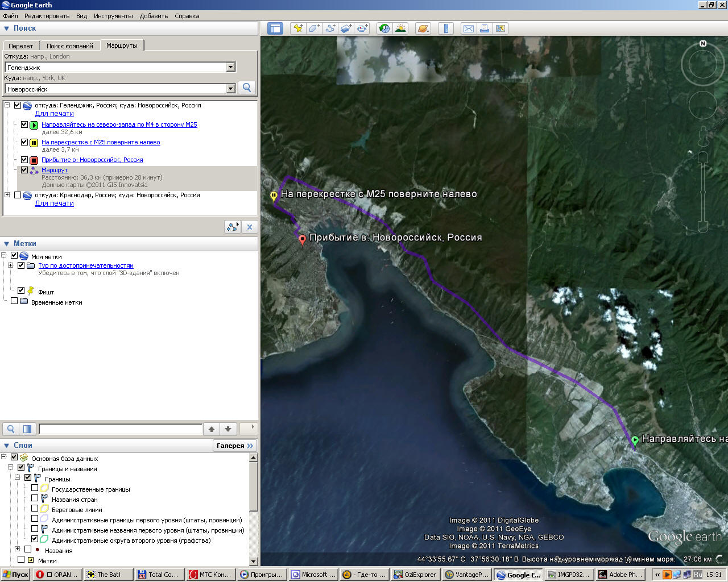Enable Береговые линии layer
This screenshot has height=582, width=728.
35,509
